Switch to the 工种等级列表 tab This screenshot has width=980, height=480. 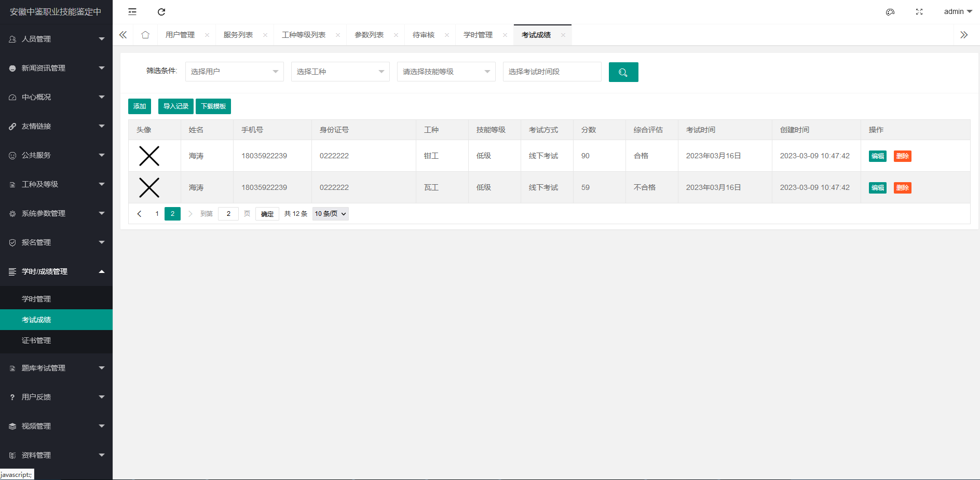click(304, 35)
